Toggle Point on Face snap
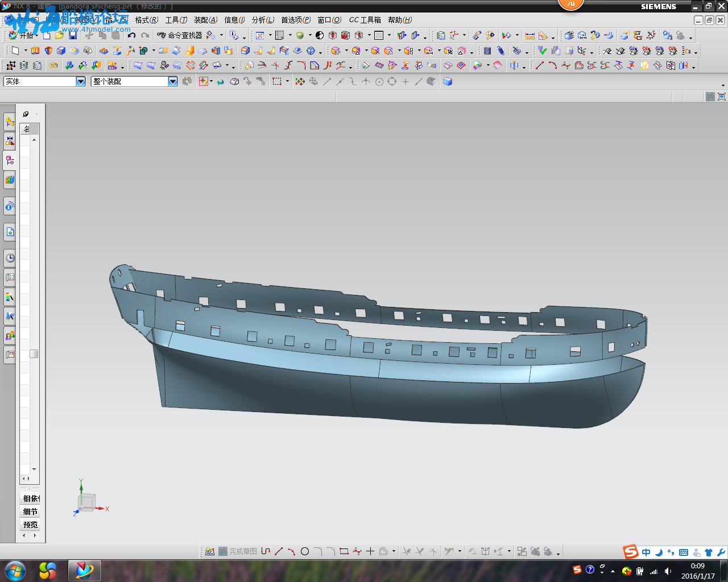 click(x=431, y=82)
